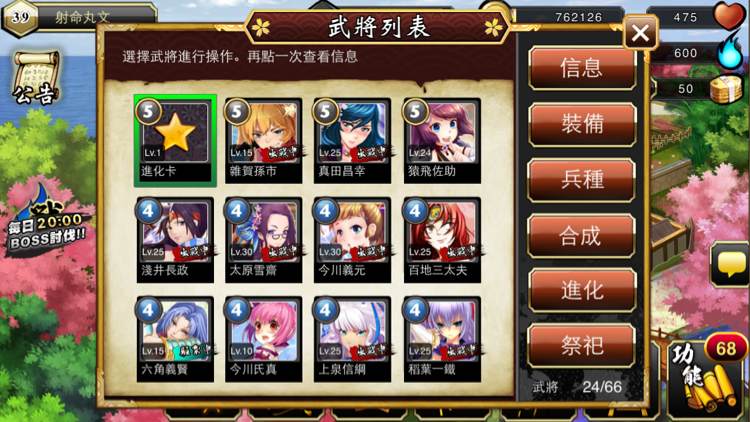
Task: Select general 雜賀孫市 card
Action: [264, 141]
